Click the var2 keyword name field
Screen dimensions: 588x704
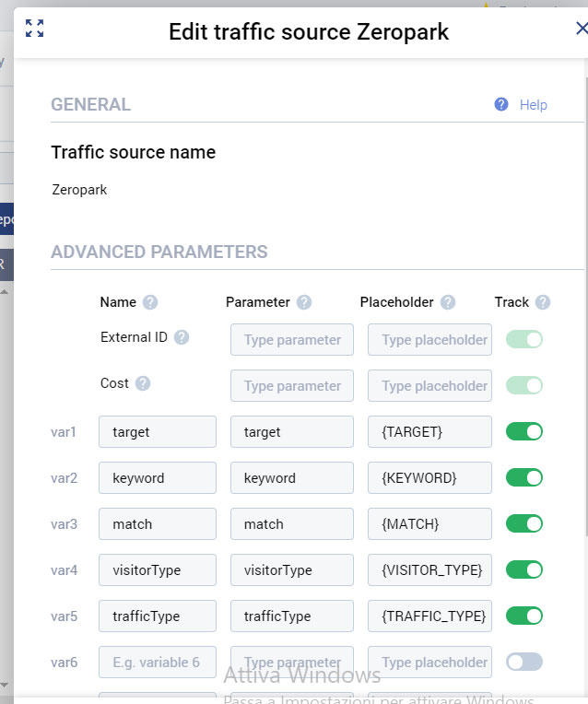157,477
